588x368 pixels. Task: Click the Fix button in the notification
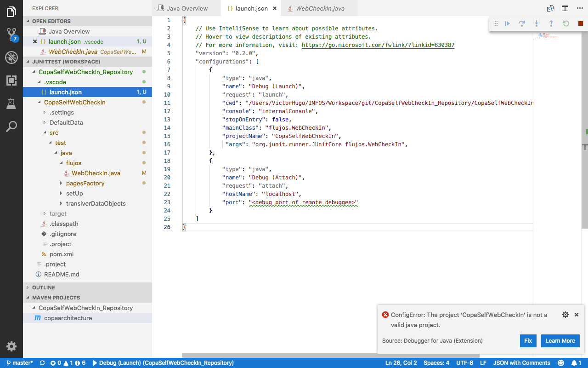tap(528, 341)
